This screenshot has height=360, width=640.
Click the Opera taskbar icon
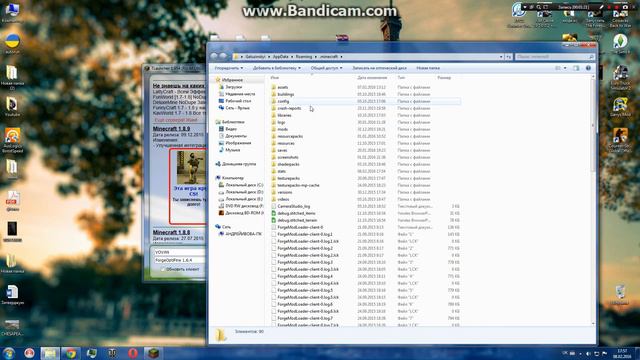133,353
